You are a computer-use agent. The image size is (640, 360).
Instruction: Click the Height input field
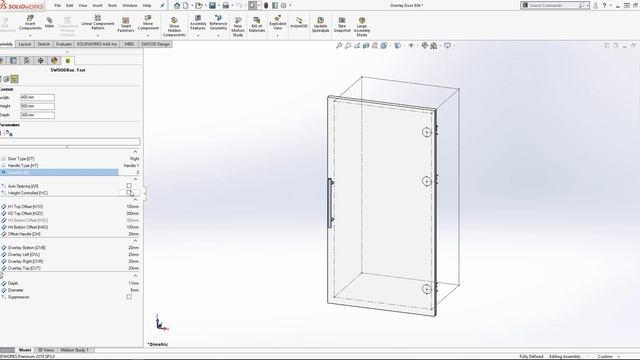tap(37, 106)
